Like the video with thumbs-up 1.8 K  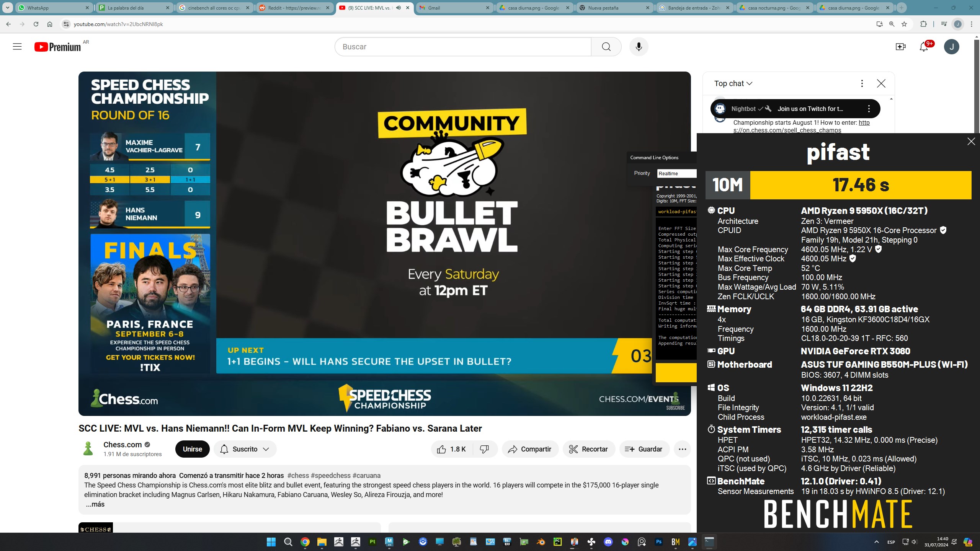[452, 449]
